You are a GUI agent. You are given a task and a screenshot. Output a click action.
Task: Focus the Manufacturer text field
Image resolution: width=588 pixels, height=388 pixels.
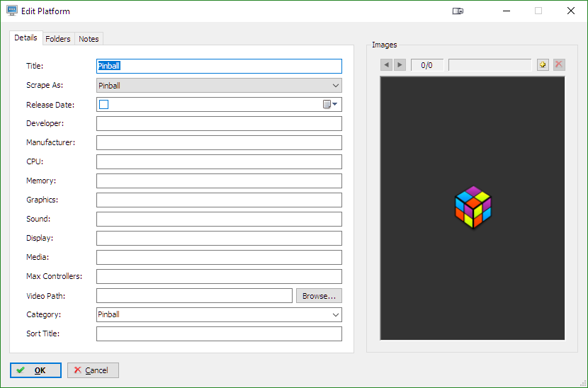(x=220, y=143)
